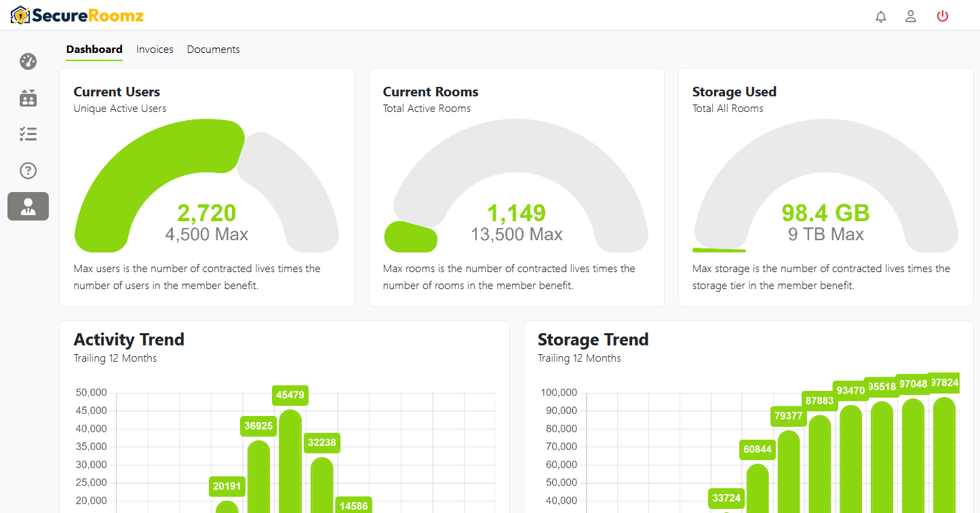Click the 79377 storage bar label
Image resolution: width=980 pixels, height=513 pixels.
pos(789,416)
